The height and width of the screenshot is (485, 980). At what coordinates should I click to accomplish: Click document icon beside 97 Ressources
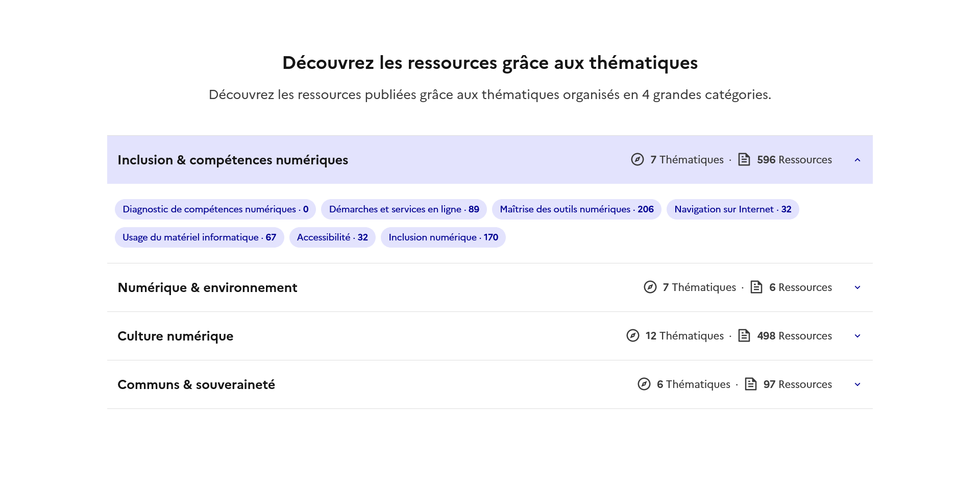point(750,384)
